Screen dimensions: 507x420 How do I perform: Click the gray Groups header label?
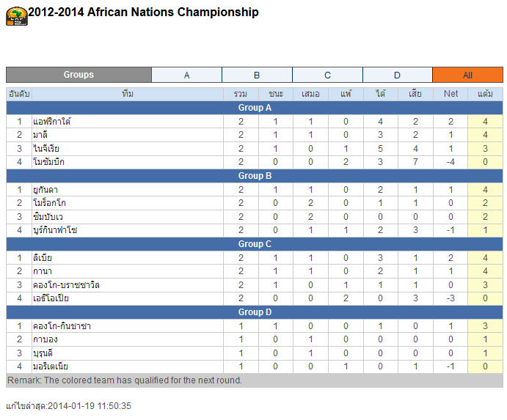(79, 75)
